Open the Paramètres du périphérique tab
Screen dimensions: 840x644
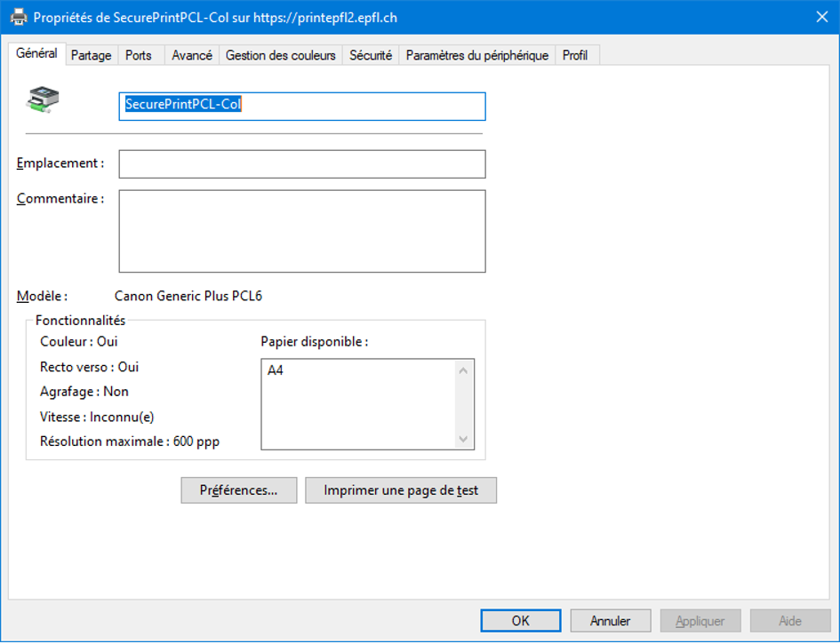(477, 55)
